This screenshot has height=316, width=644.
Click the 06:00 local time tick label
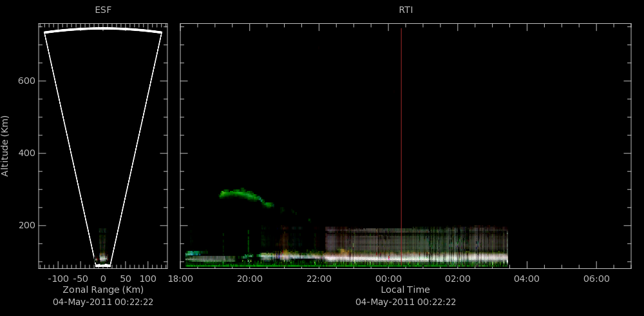point(596,279)
